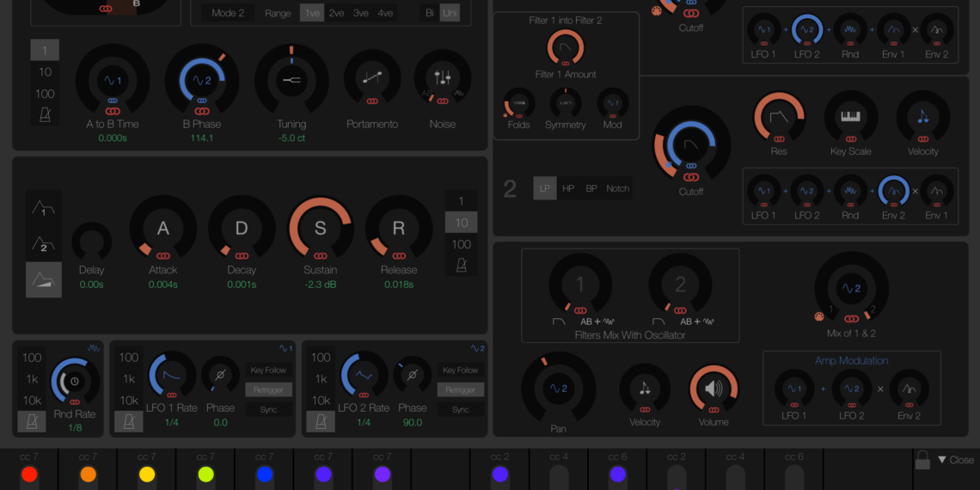Viewport: 980px width, 490px height.
Task: Click the Volume speaker knob
Action: (714, 388)
